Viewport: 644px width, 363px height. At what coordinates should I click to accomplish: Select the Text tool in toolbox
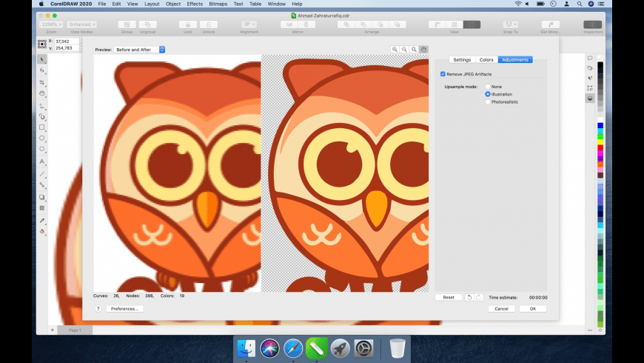[x=42, y=161]
